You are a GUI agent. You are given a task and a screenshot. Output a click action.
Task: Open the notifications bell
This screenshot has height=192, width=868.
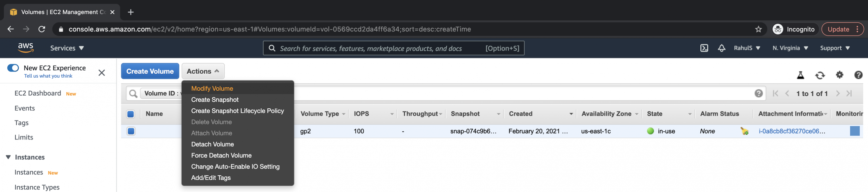click(x=721, y=48)
